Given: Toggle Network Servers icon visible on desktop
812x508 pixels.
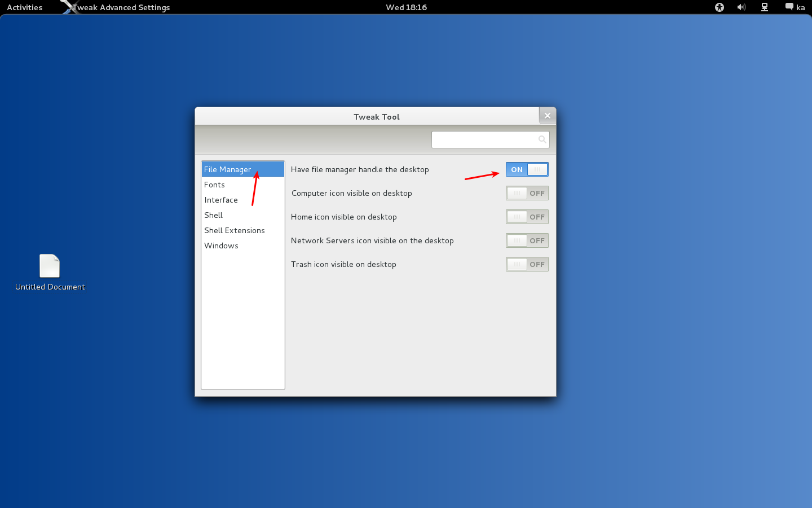Looking at the screenshot, I should [527, 240].
